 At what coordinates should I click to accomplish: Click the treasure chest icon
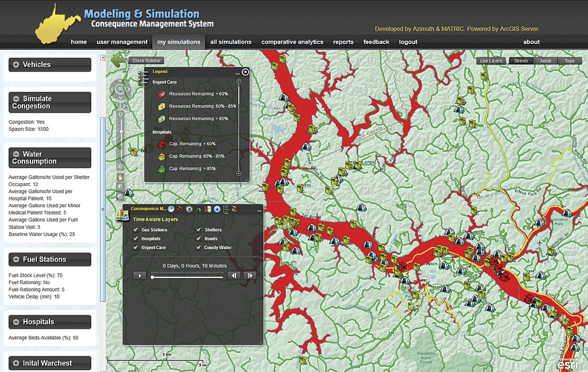point(235,209)
